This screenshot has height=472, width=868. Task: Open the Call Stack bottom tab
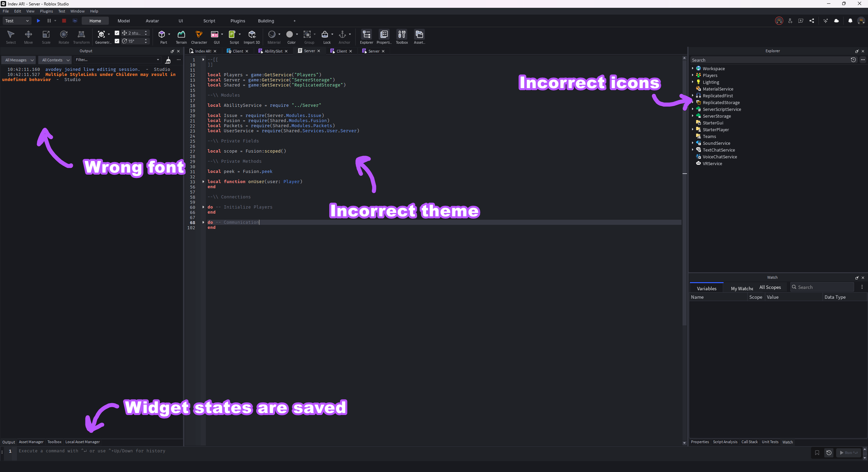(749, 442)
